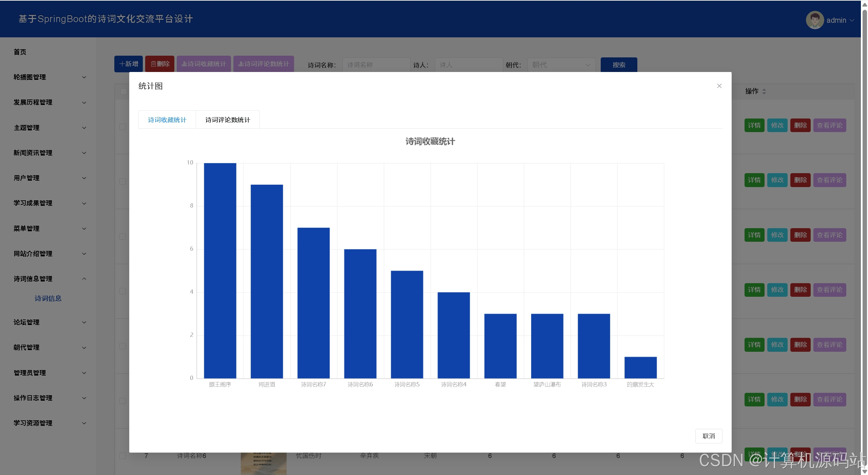Focus the 诗人 search field
This screenshot has width=868, height=475.
click(x=469, y=65)
